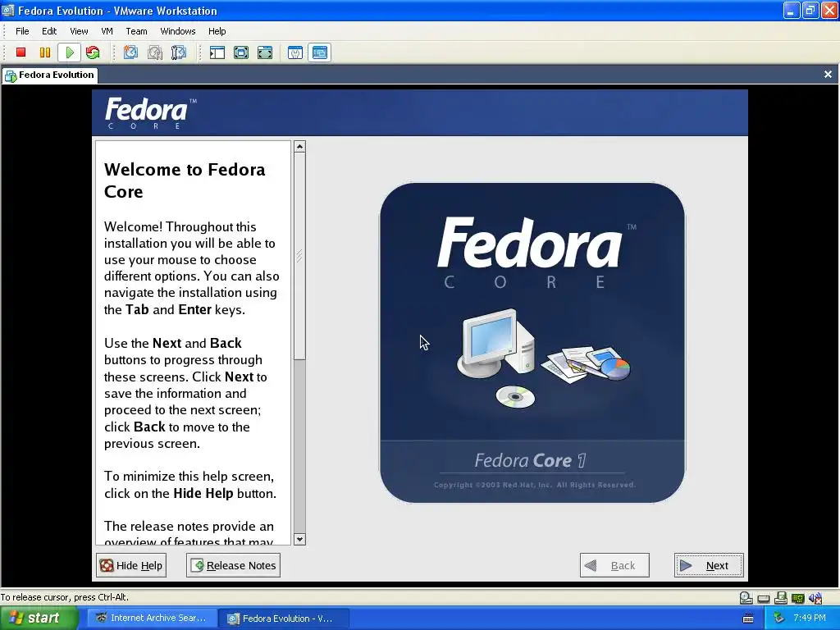Open the Help menu
This screenshot has height=630, width=840.
point(217,31)
